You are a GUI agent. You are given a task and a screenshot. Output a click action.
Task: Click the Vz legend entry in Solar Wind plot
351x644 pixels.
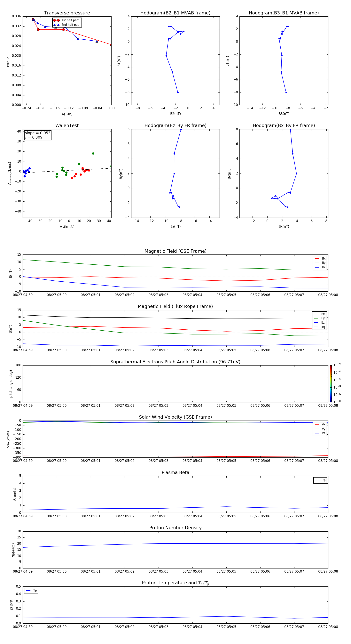tap(320, 433)
